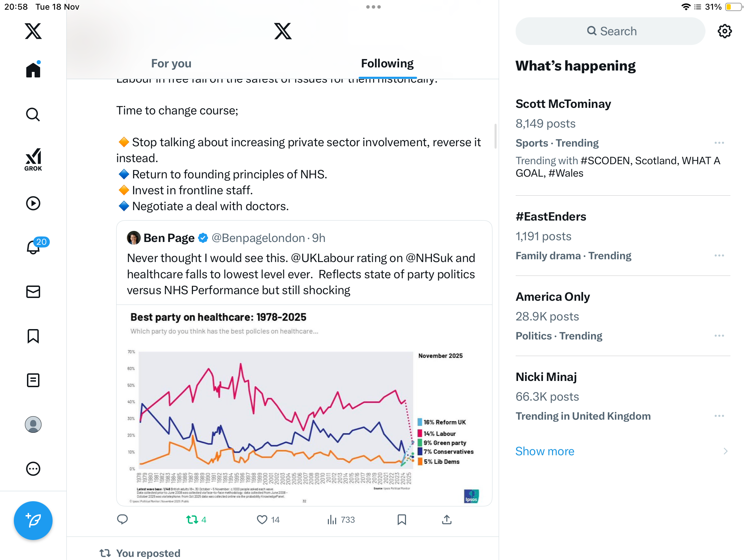Viewport: 747px width, 560px height.
Task: Select the Following tab
Action: click(x=387, y=64)
